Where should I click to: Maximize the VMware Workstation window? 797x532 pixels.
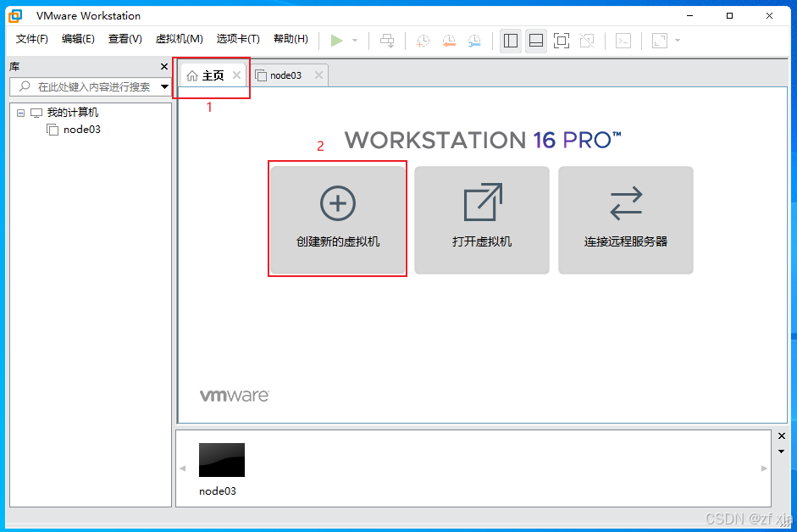point(729,16)
